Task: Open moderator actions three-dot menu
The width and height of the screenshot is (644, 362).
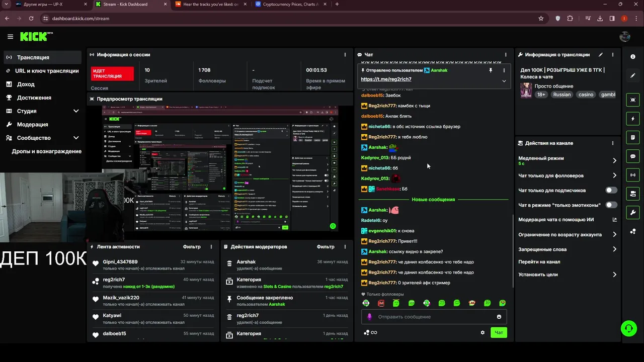Action: coord(345,247)
